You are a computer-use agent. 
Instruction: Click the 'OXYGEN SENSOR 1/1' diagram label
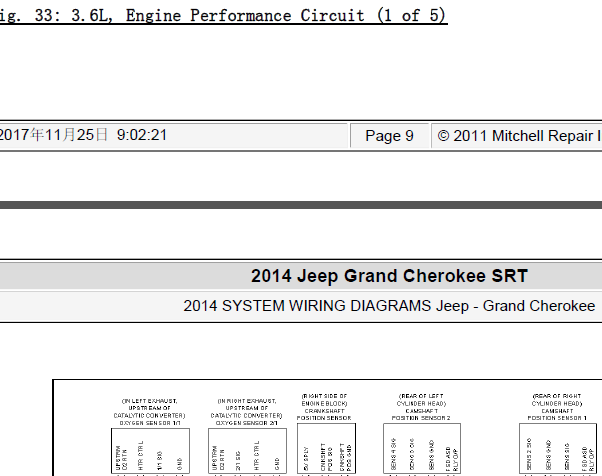150,423
